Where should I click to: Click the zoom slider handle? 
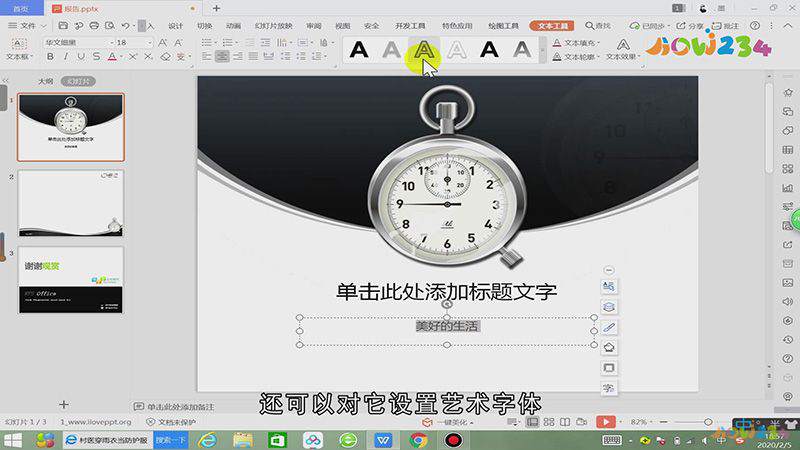click(x=708, y=422)
